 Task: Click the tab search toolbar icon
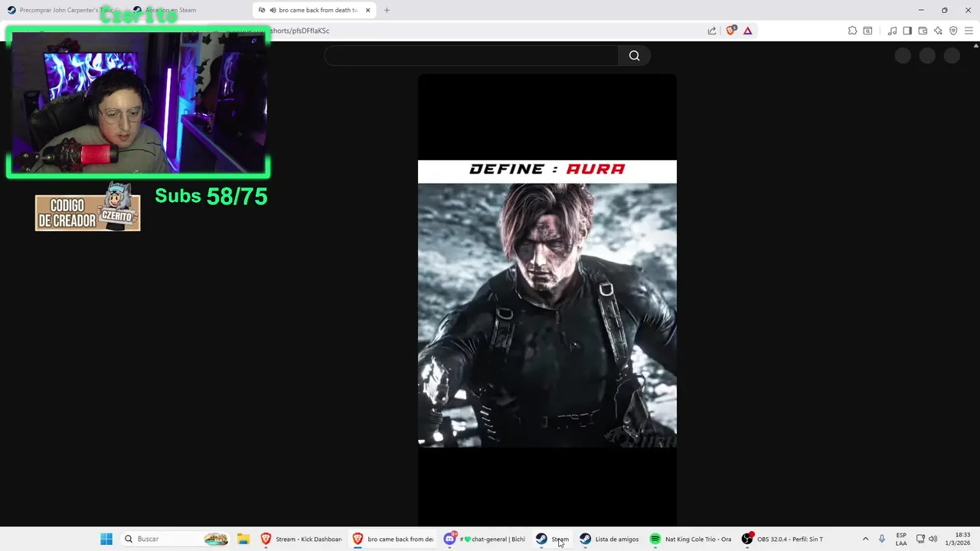click(x=867, y=31)
